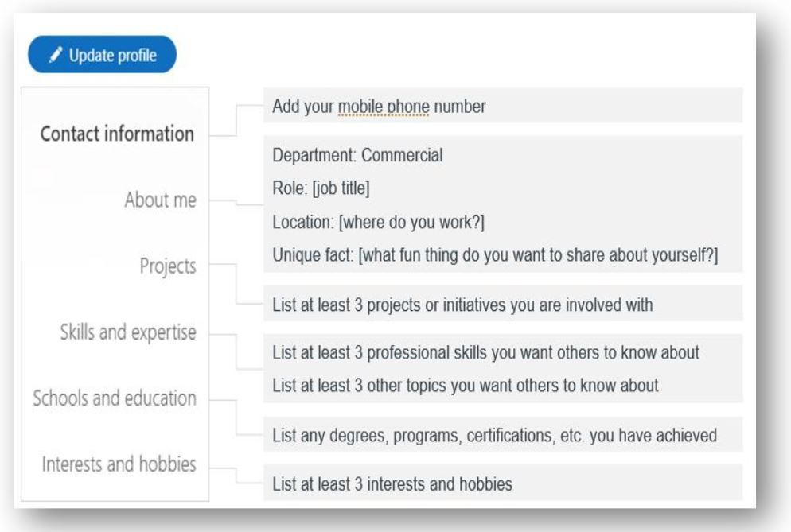Screen dimensions: 791x532
Task: Click the Add your mobile phone number field
Action: tap(503, 106)
